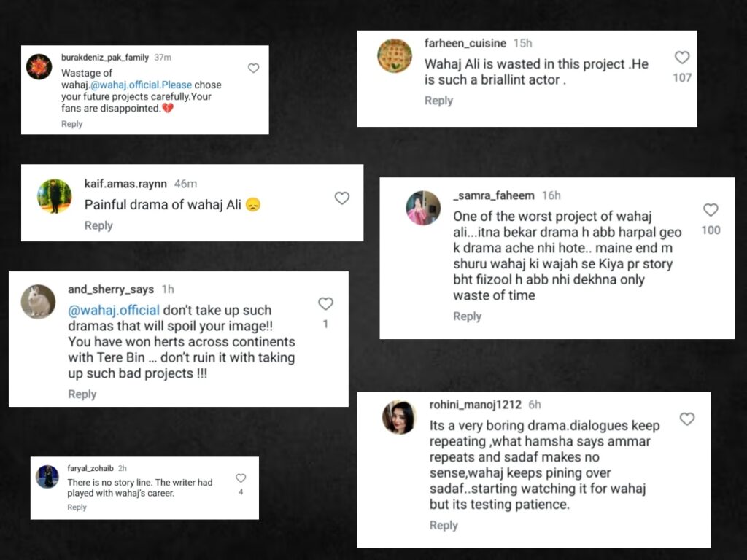
Task: Open the burakdeniz_pak_family username
Action: [105, 57]
